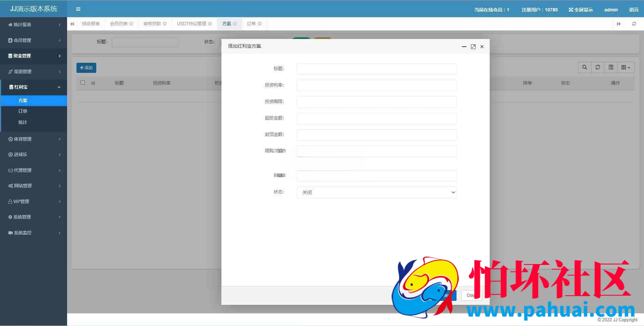The image size is (644, 326).
Task: Toggle the hamburger sidebar menu icon
Action: pos(78,9)
